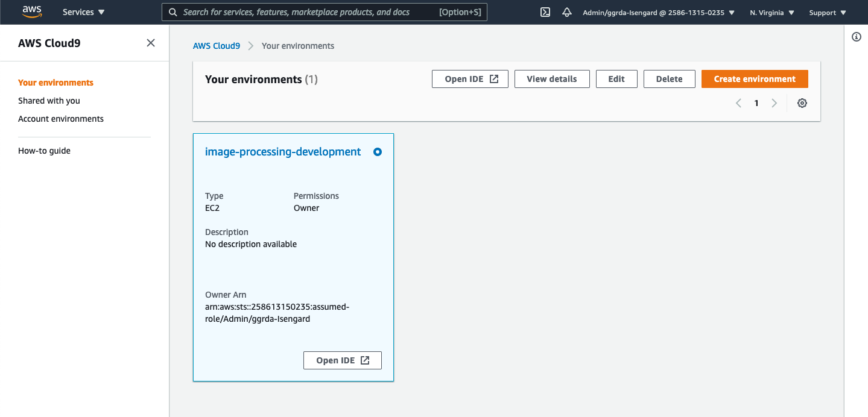Image resolution: width=868 pixels, height=417 pixels.
Task: Open the N. Virginia region dropdown
Action: (772, 12)
